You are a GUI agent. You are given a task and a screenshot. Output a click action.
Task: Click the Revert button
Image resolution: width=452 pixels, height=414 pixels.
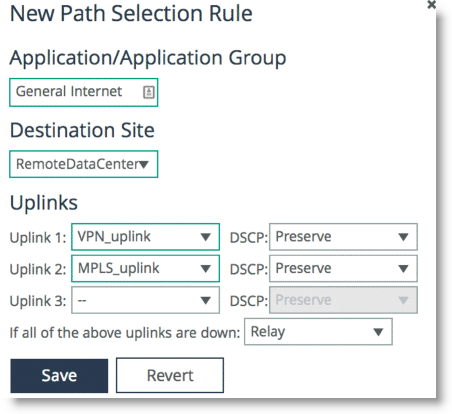pyautogui.click(x=170, y=375)
